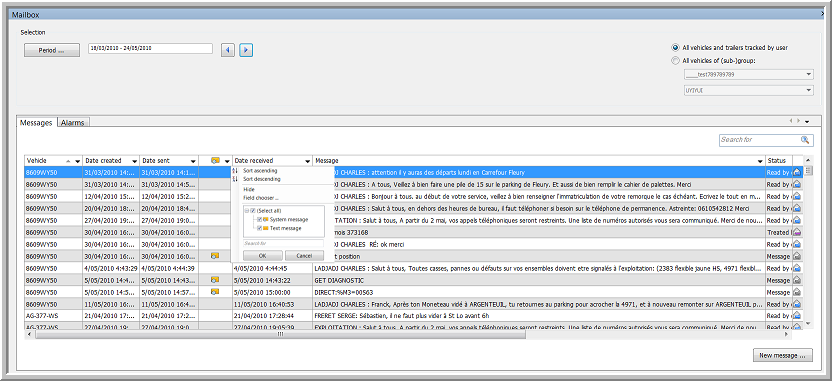832x381 pixels.
Task: Choose Hide from column popup menu
Action: tap(249, 189)
